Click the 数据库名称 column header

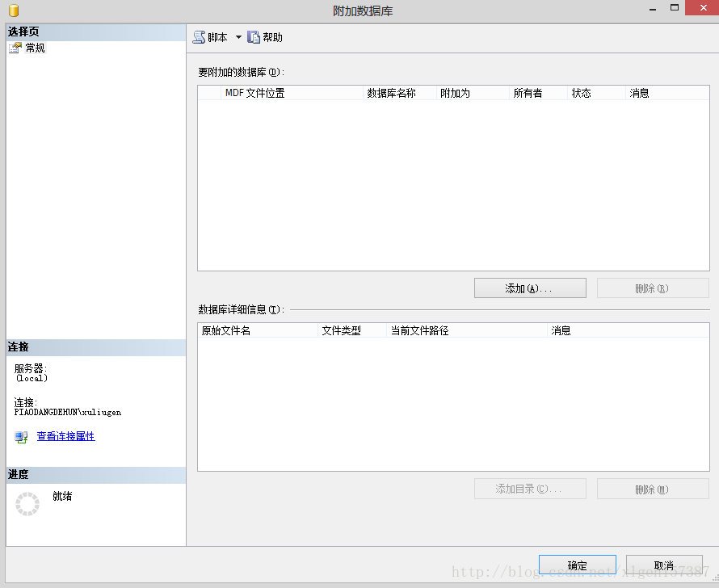[x=391, y=93]
